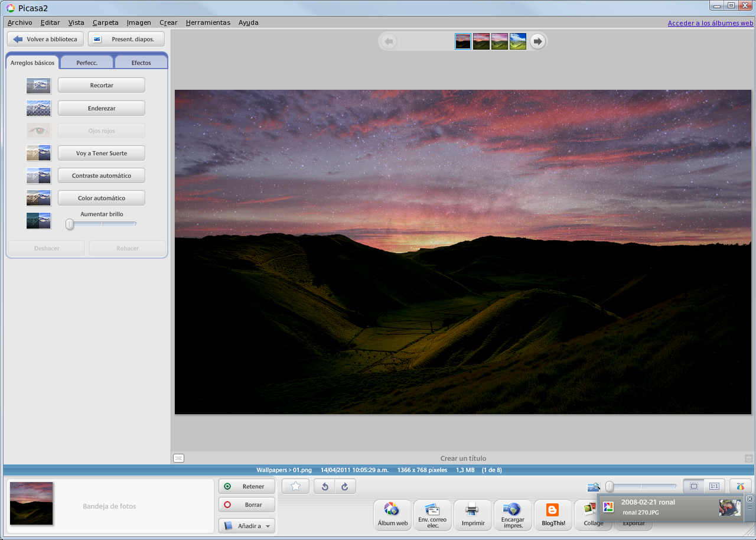The width and height of the screenshot is (756, 540).
Task: Enable 1:1 actual size view
Action: pos(714,486)
